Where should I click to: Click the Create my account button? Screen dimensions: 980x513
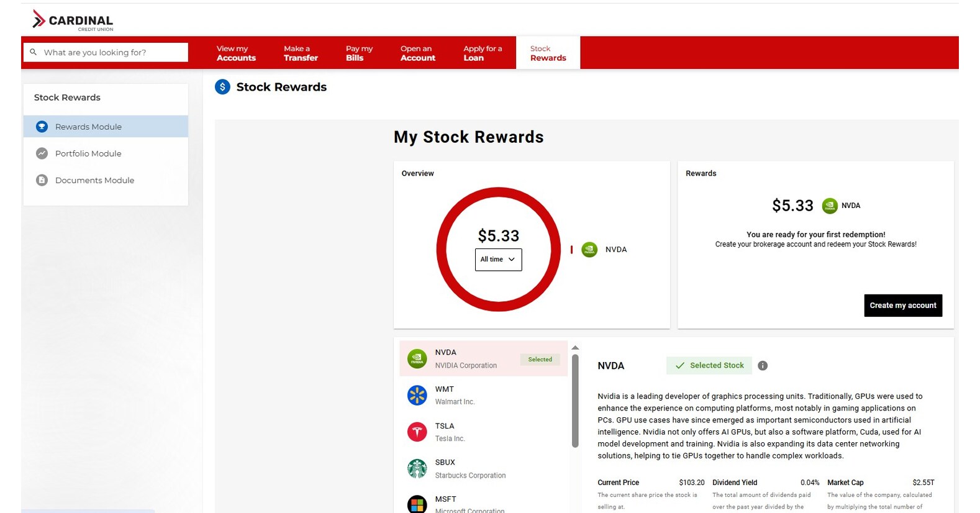tap(903, 306)
